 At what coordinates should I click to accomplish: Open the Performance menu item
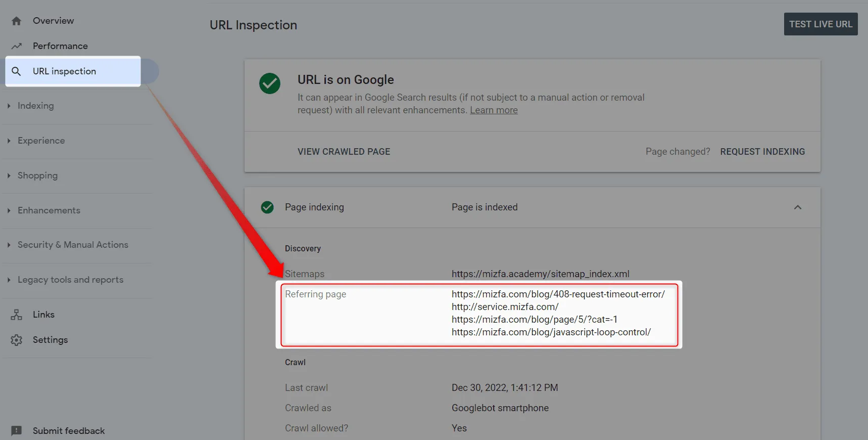click(60, 46)
